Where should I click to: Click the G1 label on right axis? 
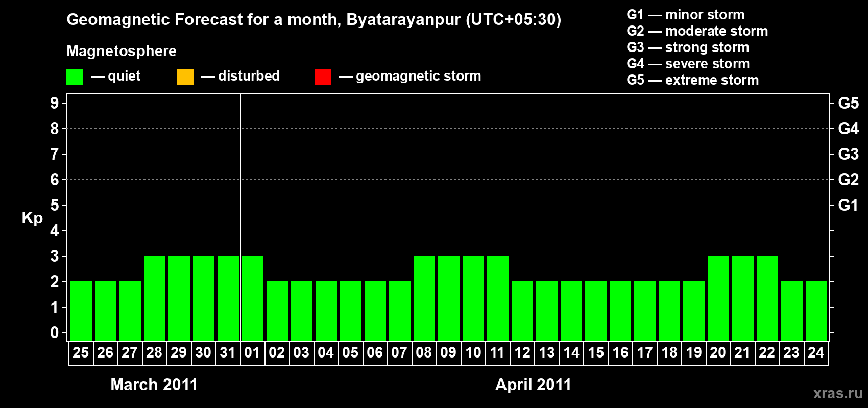click(x=848, y=205)
